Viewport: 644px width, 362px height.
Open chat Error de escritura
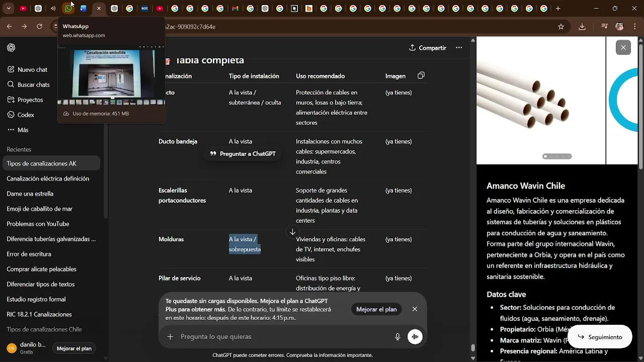[52, 254]
